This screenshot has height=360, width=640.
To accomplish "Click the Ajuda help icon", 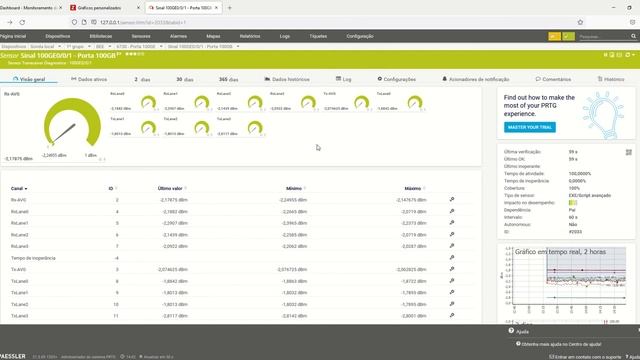I will pos(511,331).
